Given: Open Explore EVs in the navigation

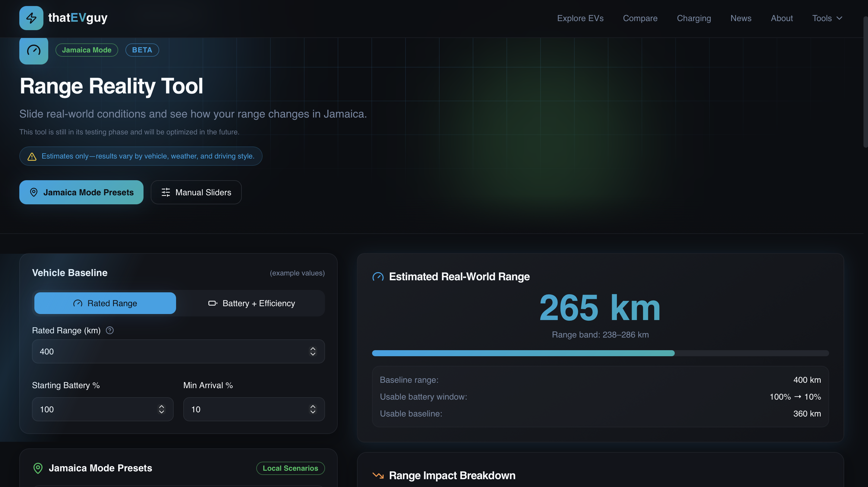Looking at the screenshot, I should click(580, 18).
